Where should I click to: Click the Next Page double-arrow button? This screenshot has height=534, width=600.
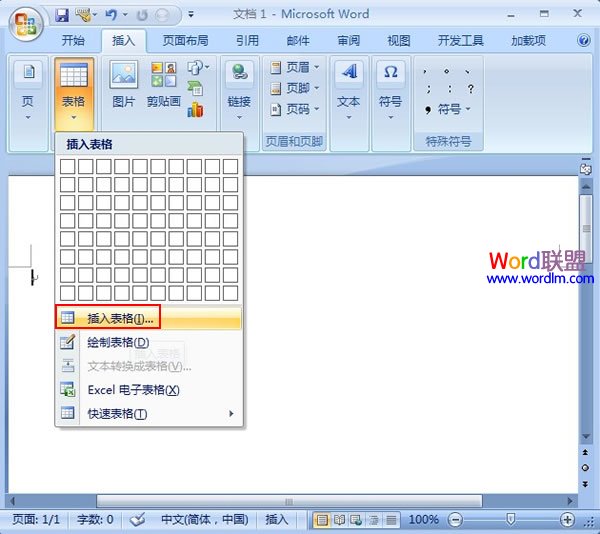(x=585, y=484)
